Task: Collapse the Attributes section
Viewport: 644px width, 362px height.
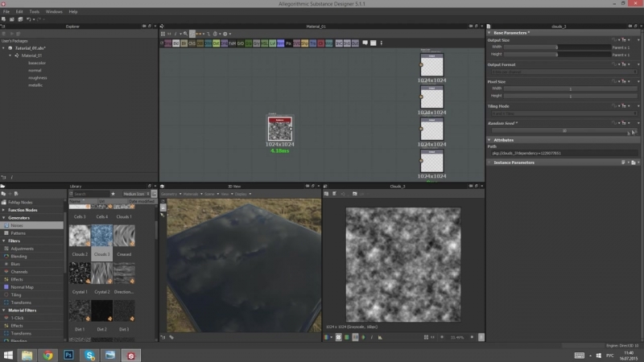Action: tap(489, 140)
